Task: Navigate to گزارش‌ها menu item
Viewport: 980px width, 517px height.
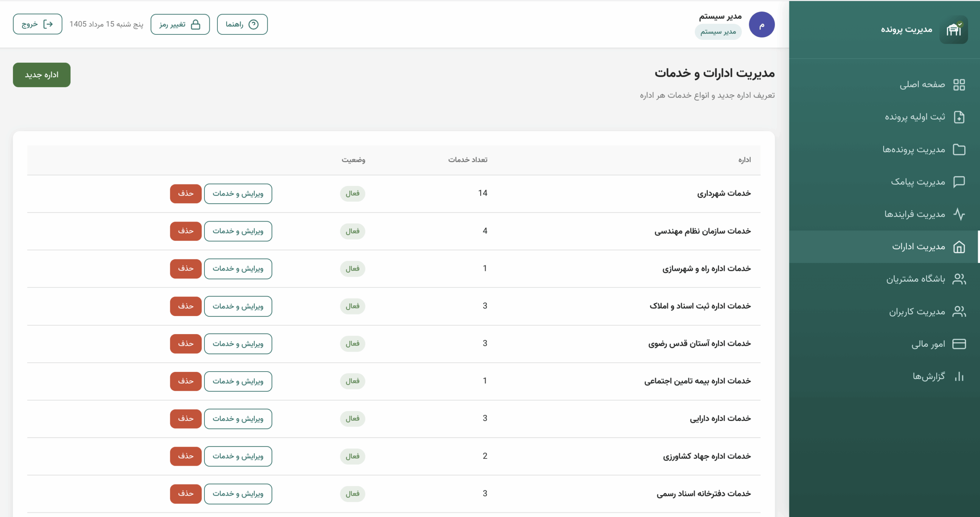Action: coord(884,377)
